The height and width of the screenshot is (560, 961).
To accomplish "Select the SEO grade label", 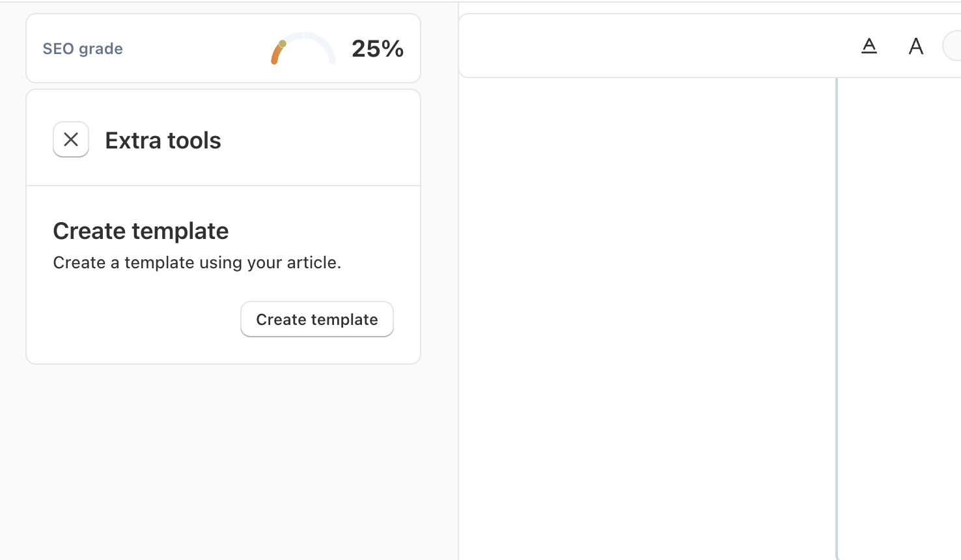I will point(83,49).
